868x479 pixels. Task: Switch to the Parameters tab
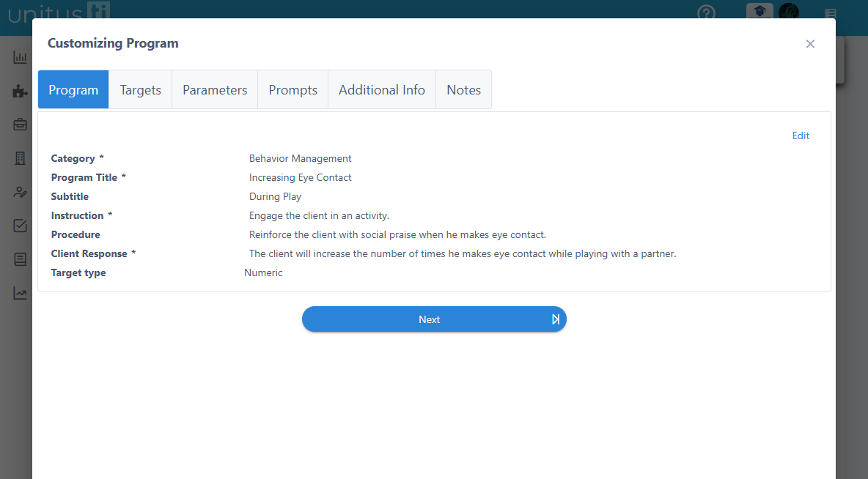[x=215, y=89]
